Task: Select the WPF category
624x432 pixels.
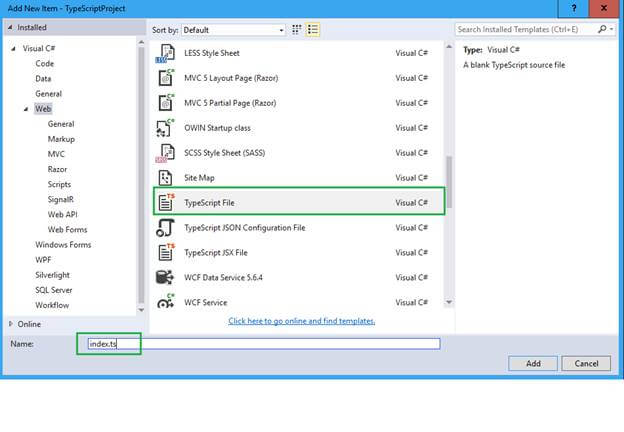Action: (x=43, y=260)
